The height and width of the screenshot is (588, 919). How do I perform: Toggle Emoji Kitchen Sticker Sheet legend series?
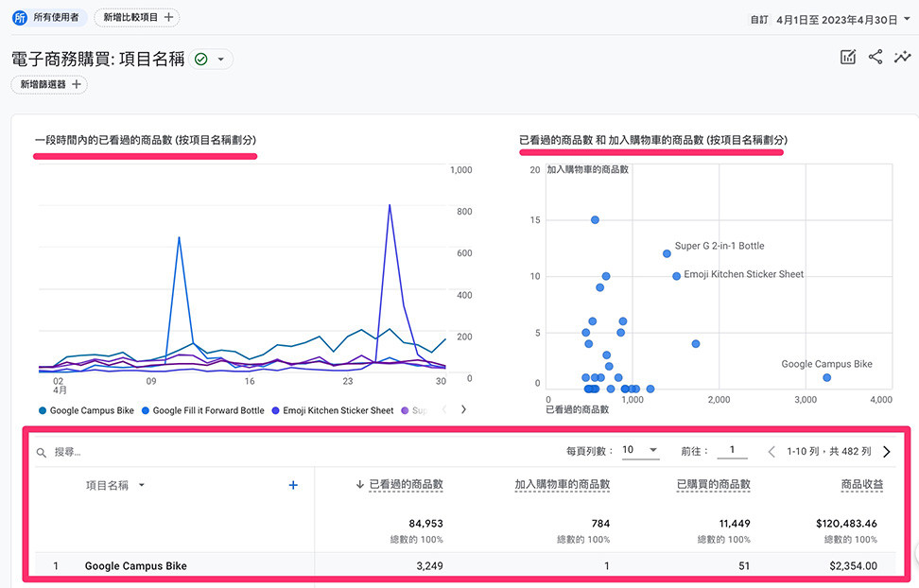pyautogui.click(x=332, y=410)
